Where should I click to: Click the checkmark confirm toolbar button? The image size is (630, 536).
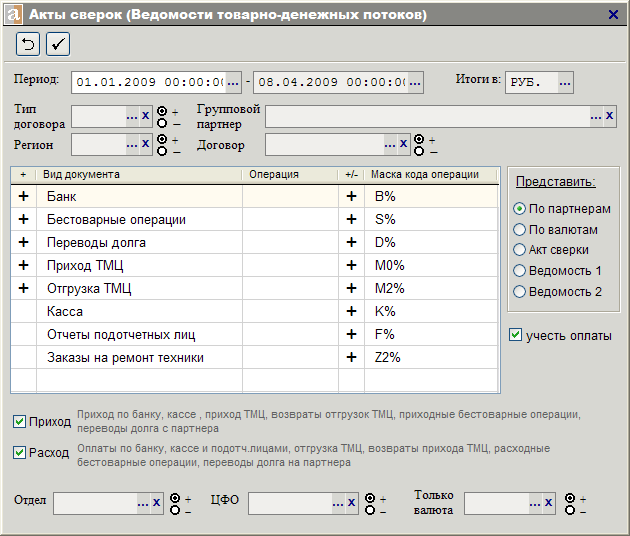[58, 44]
